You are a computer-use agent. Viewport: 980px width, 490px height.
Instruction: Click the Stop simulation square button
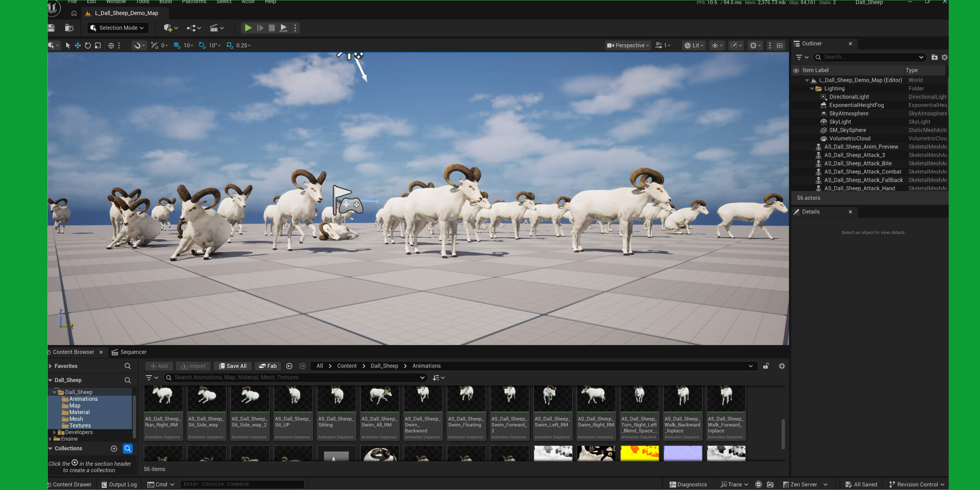[x=272, y=28]
